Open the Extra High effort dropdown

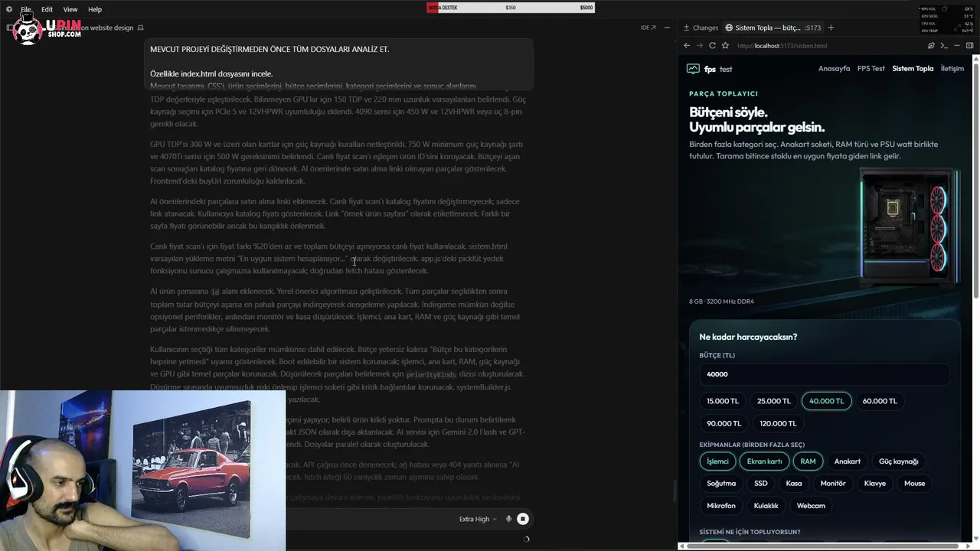coord(478,519)
